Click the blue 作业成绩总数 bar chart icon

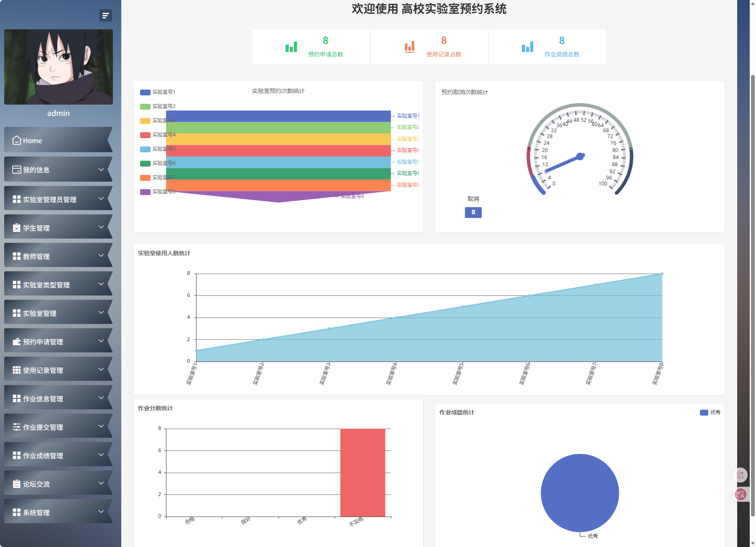point(528,47)
